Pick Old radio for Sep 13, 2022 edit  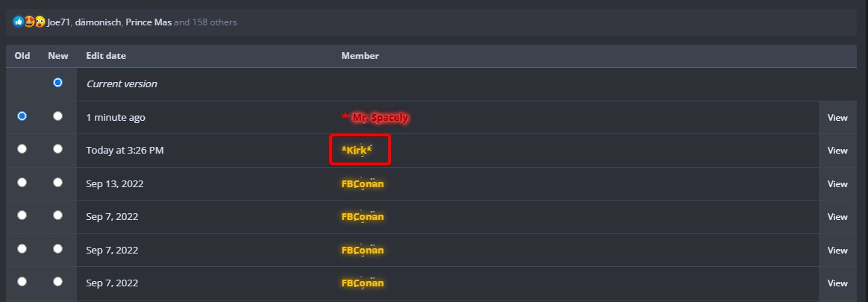[x=22, y=183]
